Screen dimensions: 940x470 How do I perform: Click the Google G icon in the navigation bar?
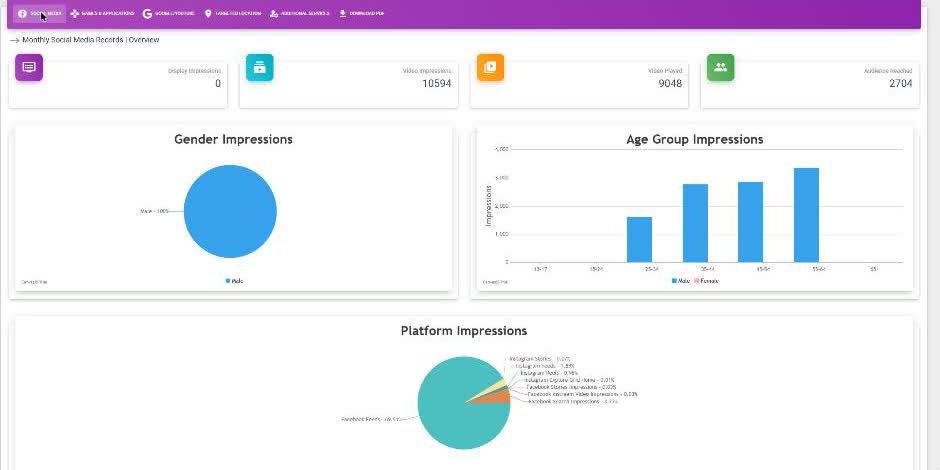147,13
